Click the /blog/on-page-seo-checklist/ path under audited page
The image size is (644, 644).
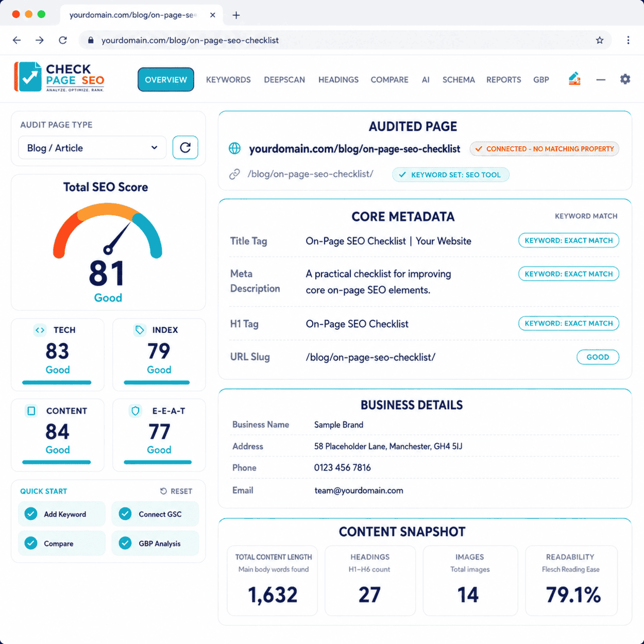(310, 174)
